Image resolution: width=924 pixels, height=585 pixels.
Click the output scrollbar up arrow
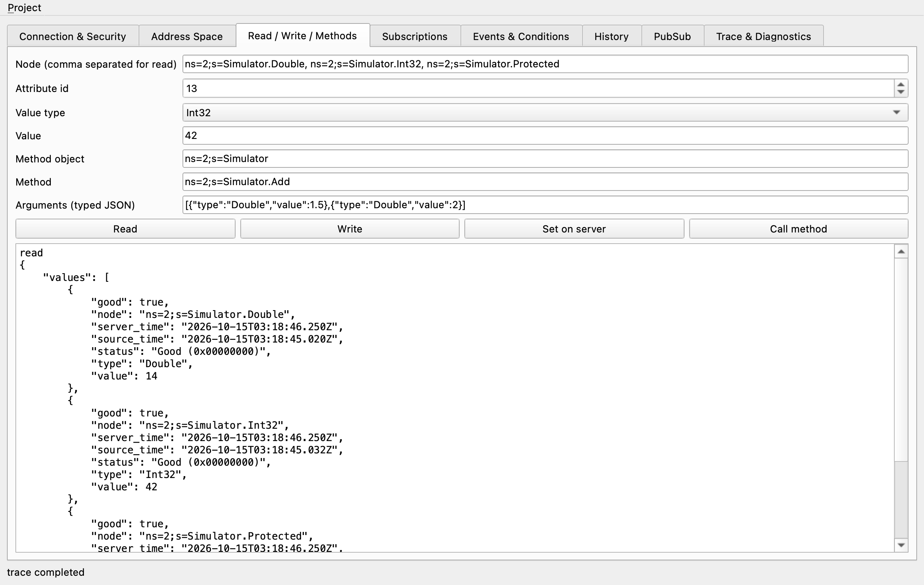point(901,252)
